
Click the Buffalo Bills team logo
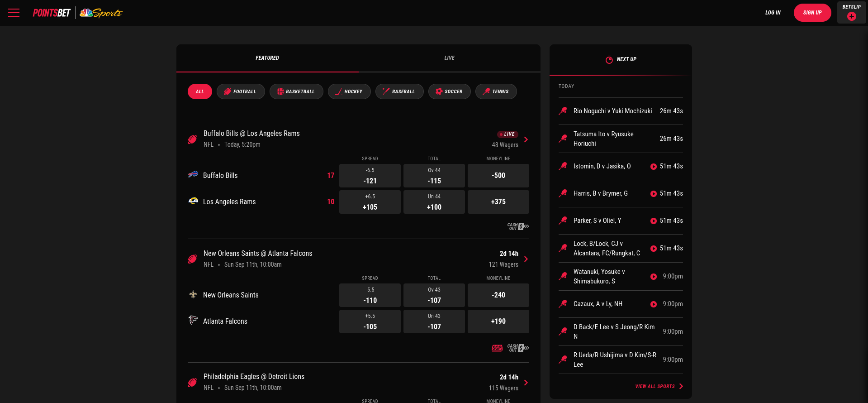(193, 174)
